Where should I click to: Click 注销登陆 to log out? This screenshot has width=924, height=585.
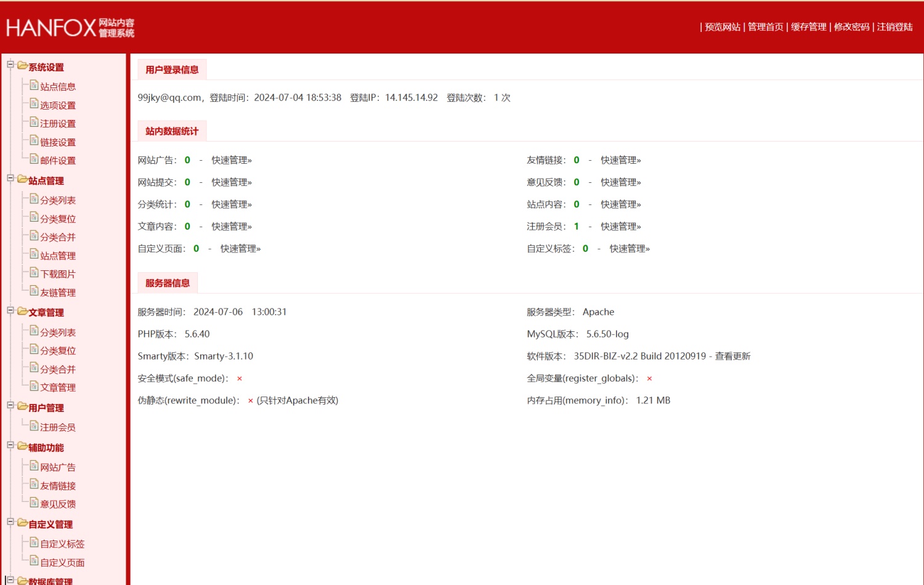[895, 27]
